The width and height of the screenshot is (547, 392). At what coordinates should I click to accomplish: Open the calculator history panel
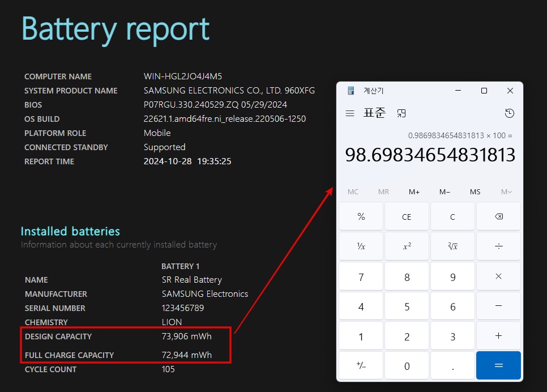tap(509, 113)
